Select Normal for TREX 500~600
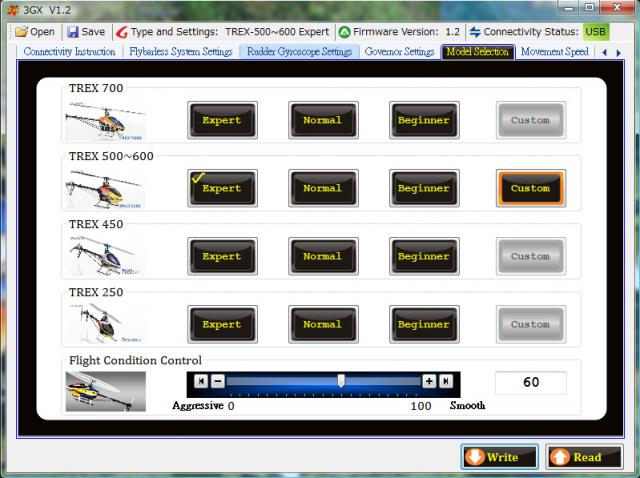The width and height of the screenshot is (640, 478). (x=323, y=188)
